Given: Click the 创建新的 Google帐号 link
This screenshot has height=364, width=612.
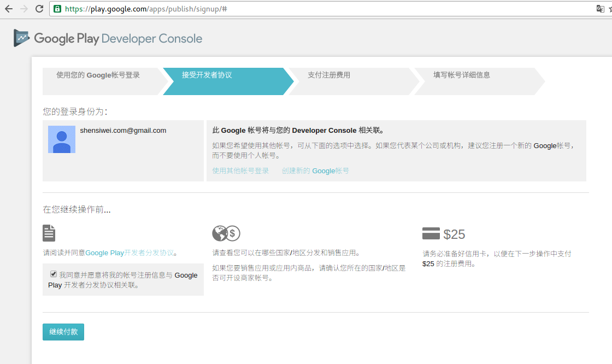Looking at the screenshot, I should pos(315,171).
